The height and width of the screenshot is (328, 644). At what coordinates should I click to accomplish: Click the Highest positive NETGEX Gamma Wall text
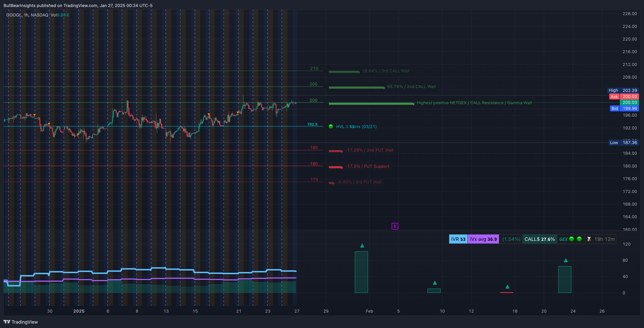pyautogui.click(x=474, y=103)
